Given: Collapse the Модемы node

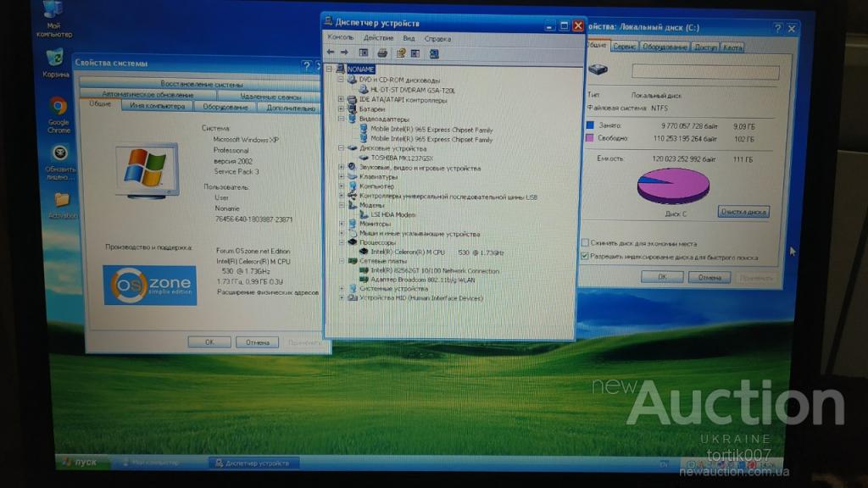Looking at the screenshot, I should point(341,205).
